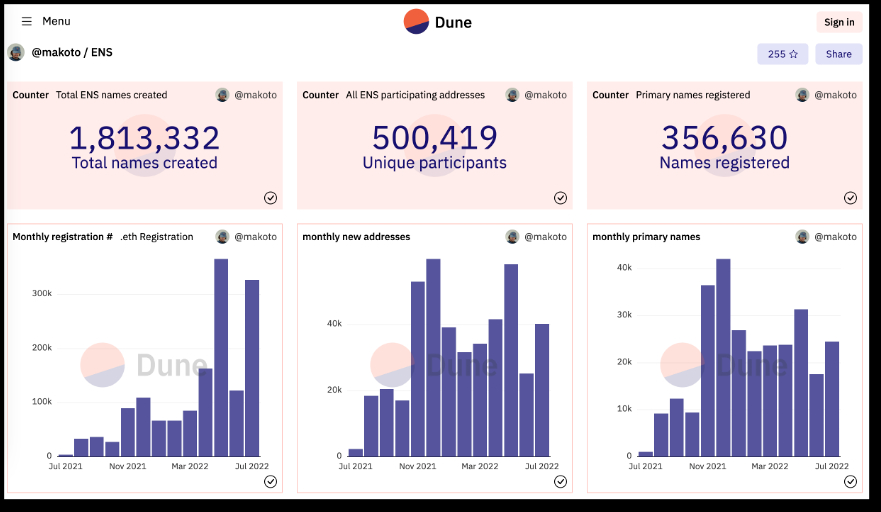Click the Share button
The width and height of the screenshot is (881, 512).
(x=838, y=54)
